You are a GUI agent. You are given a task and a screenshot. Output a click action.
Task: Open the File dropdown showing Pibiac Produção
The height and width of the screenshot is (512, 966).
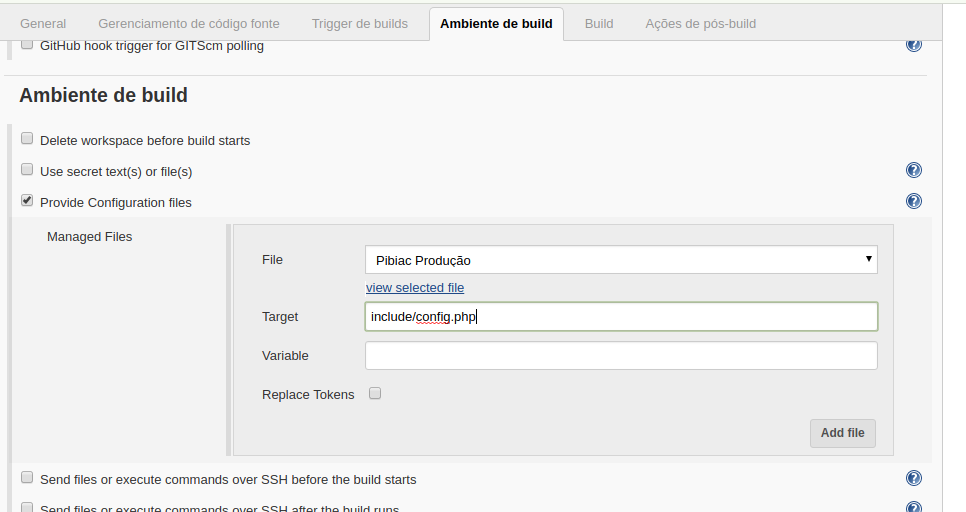tap(621, 260)
